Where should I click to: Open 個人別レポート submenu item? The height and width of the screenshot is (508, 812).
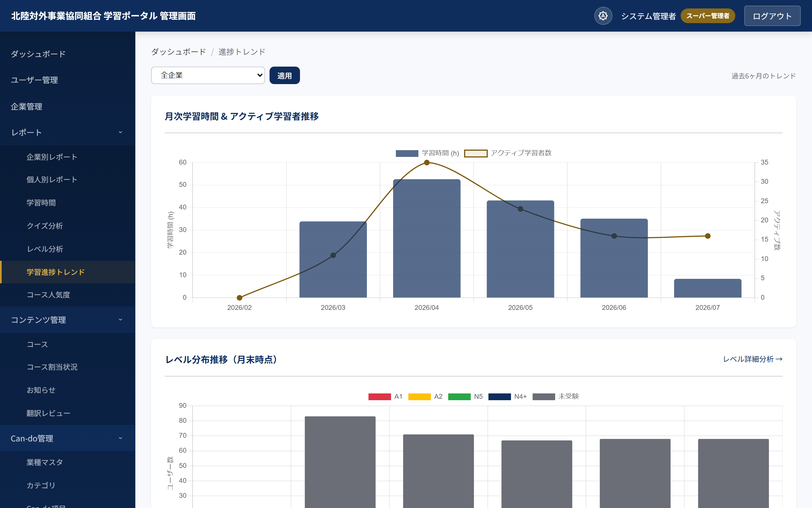[x=67, y=180]
